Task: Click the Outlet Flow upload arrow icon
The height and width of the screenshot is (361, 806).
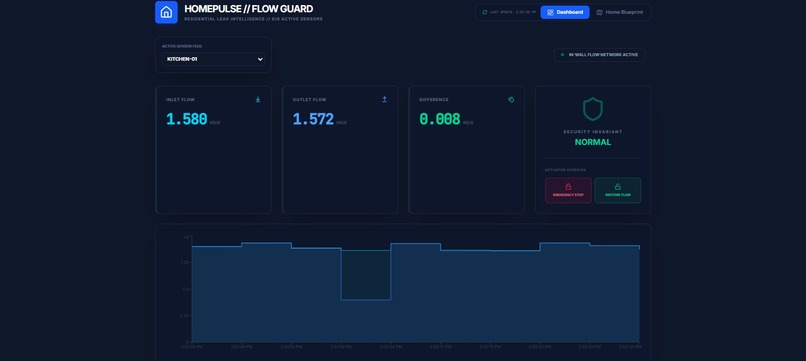Action: click(x=384, y=100)
